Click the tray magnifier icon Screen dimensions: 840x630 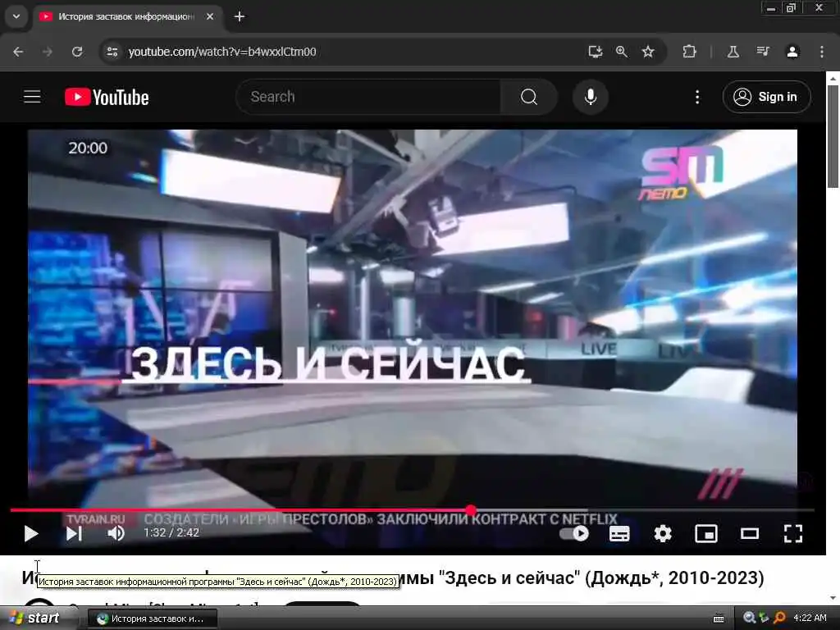(x=749, y=619)
